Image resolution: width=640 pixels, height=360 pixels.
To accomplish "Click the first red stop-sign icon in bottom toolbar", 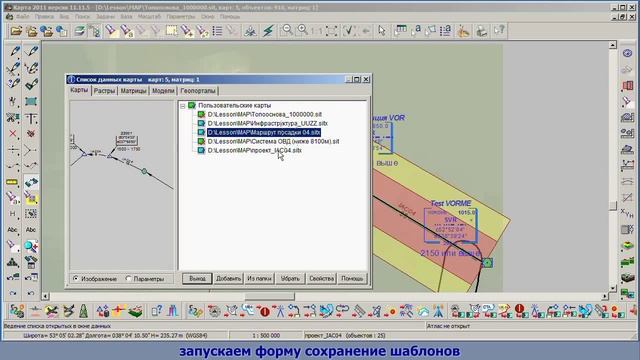I will tap(264, 311).
